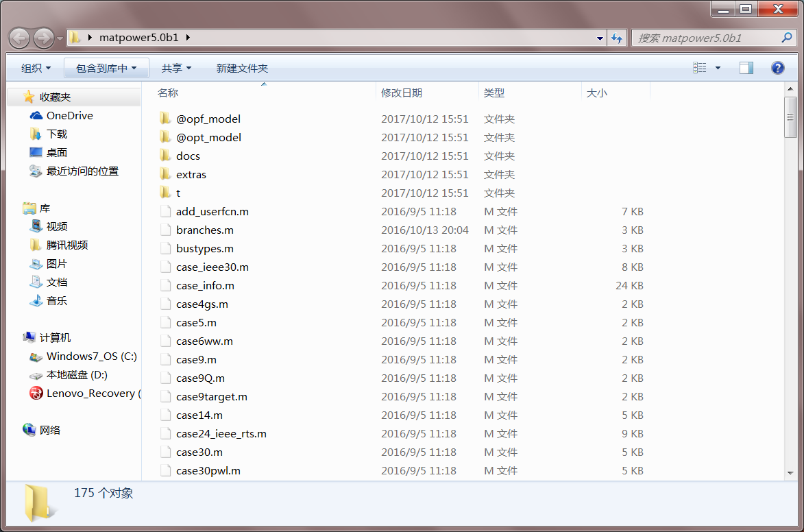This screenshot has height=532, width=804.
Task: Open the 组织 dropdown
Action: [x=34, y=68]
